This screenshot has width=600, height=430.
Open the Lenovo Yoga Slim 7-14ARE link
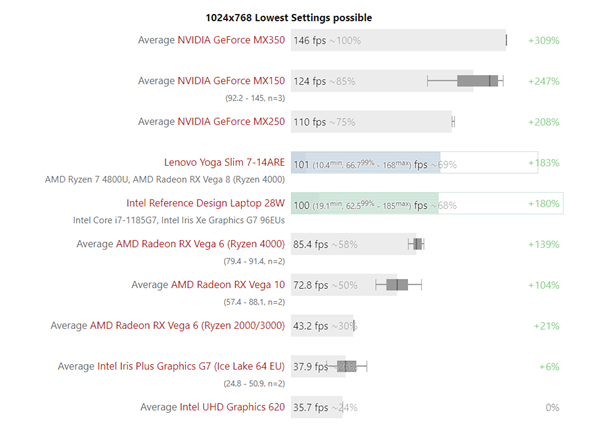coord(224,162)
